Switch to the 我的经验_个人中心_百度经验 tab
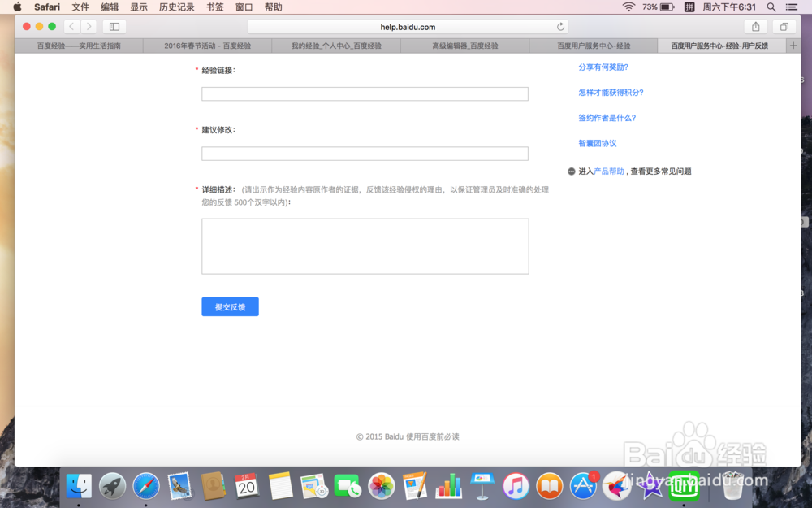The height and width of the screenshot is (508, 812). 335,46
